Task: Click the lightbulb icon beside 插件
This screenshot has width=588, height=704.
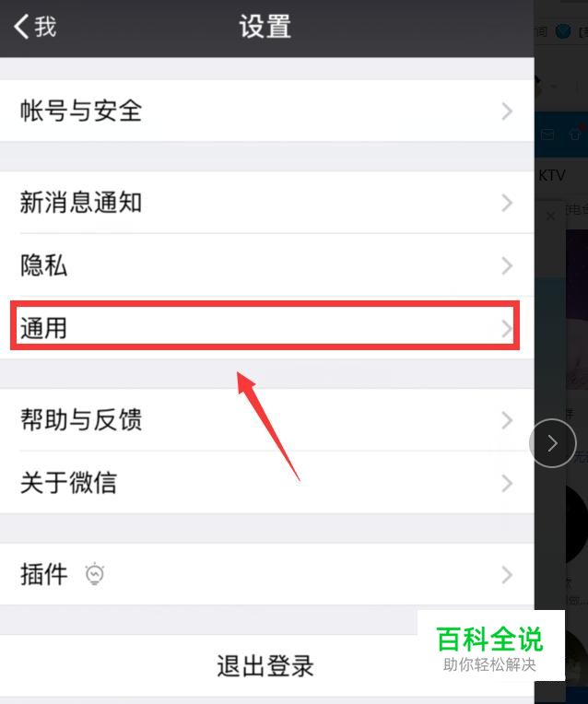Action: 95,574
